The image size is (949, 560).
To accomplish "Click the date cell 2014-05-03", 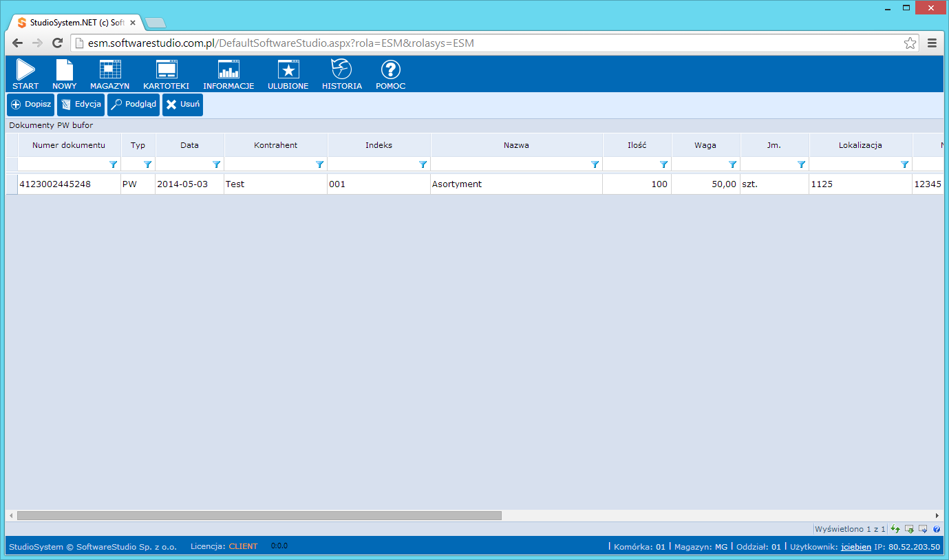I will click(190, 184).
